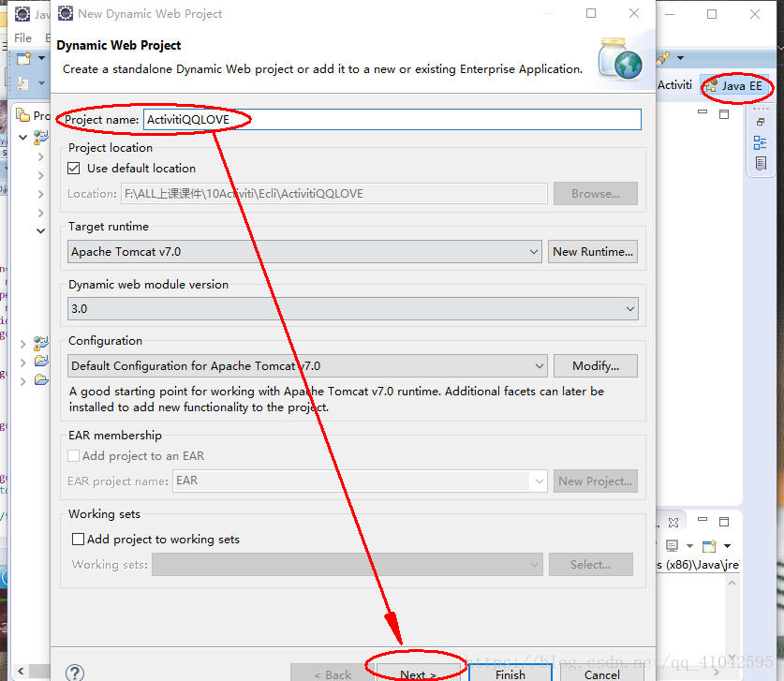Image resolution: width=784 pixels, height=681 pixels.
Task: Open the Configuration dropdown
Action: [540, 365]
